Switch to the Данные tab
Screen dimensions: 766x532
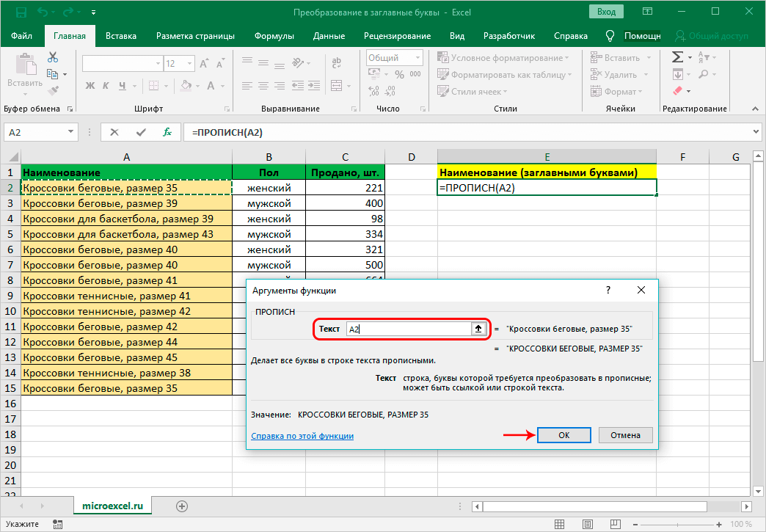[x=329, y=36]
